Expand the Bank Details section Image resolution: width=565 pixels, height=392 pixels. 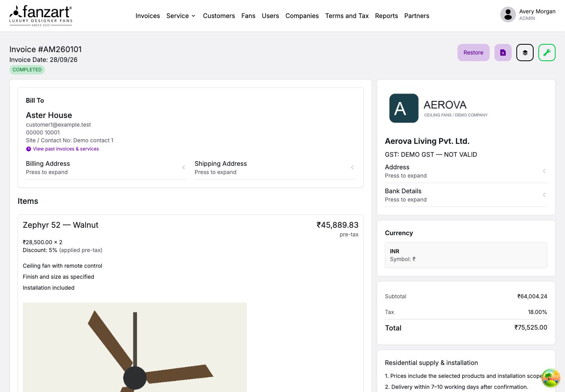[466, 195]
